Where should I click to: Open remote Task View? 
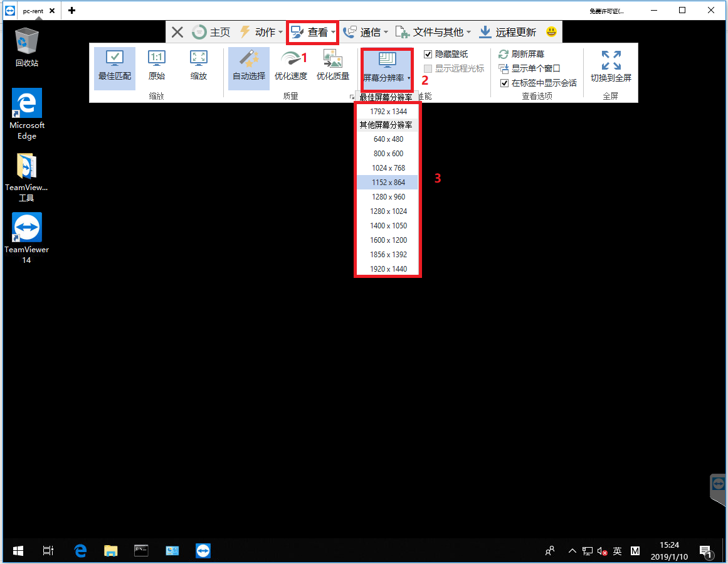click(x=48, y=551)
